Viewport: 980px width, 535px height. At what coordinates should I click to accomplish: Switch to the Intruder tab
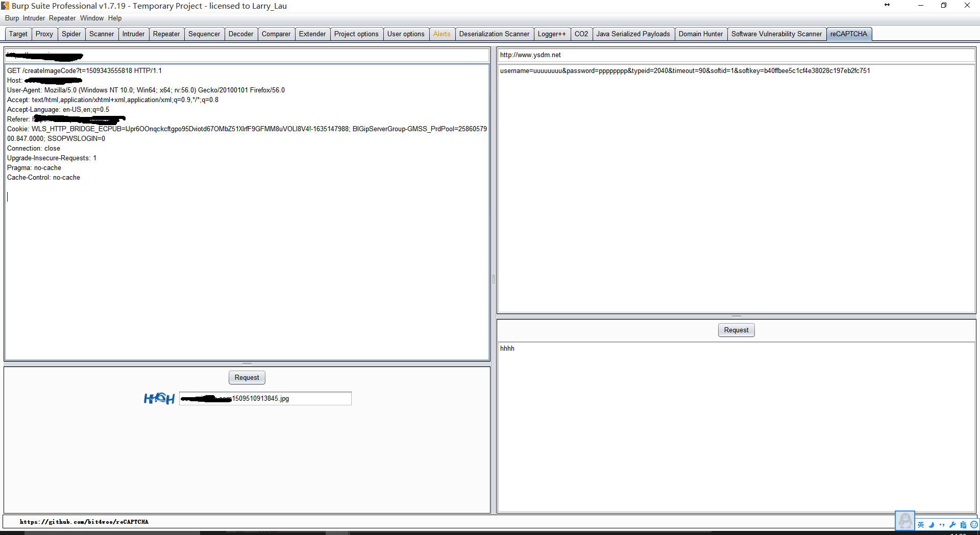[x=133, y=34]
